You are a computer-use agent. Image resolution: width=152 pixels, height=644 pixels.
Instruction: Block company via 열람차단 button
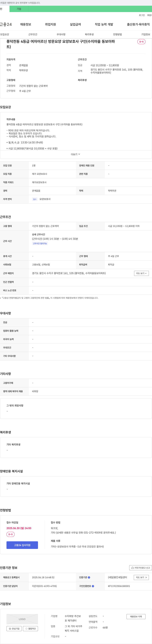click(30, 628)
